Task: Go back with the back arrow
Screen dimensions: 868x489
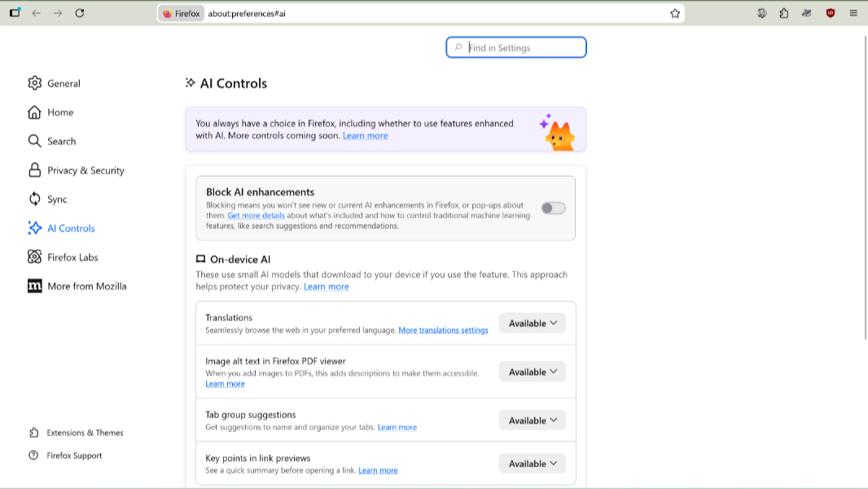Action: click(37, 13)
